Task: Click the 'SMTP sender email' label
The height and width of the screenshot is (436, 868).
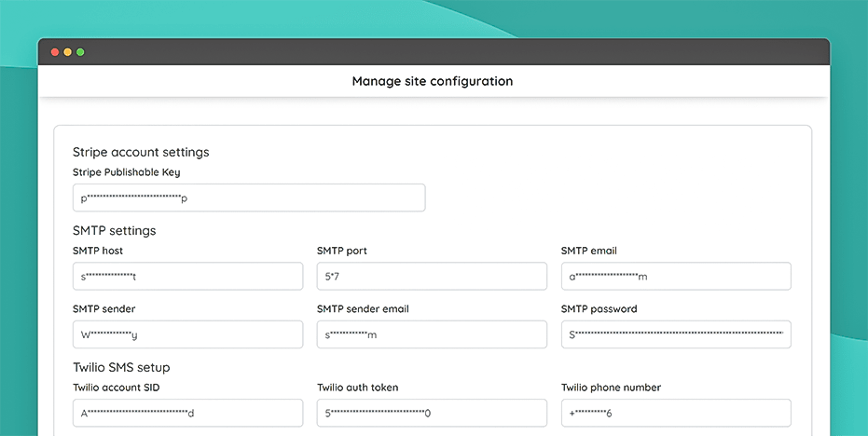Action: tap(364, 308)
